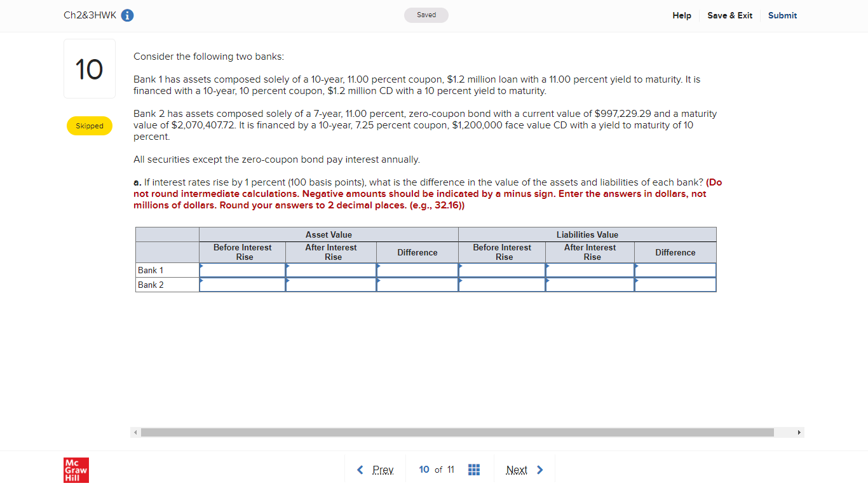Click the Next navigation link
The image size is (868, 488).
point(517,470)
